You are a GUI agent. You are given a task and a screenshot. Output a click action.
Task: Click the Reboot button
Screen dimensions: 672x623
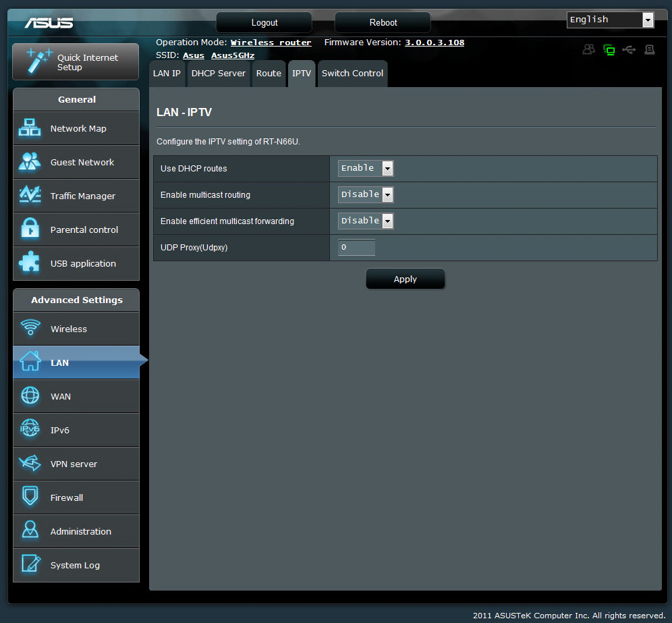383,22
